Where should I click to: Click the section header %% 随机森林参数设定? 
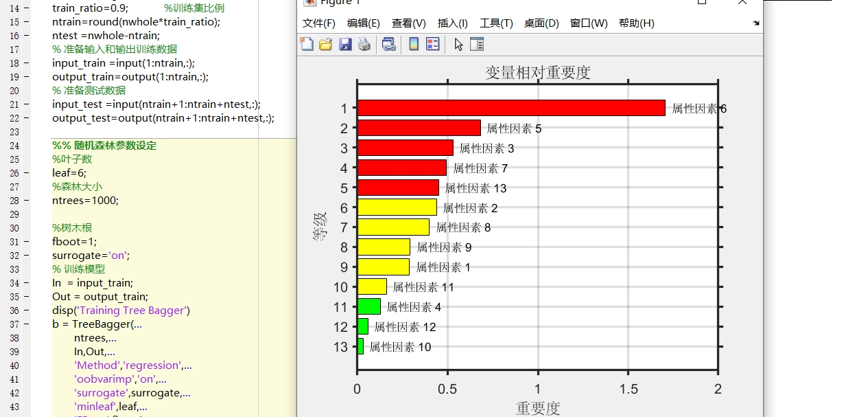pos(104,146)
